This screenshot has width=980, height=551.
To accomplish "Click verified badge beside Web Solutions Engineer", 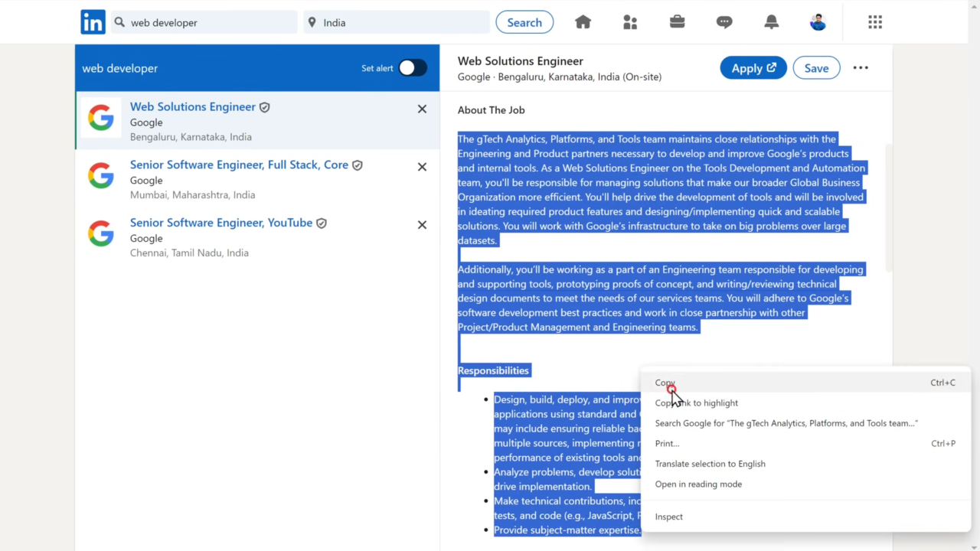I will coord(265,107).
